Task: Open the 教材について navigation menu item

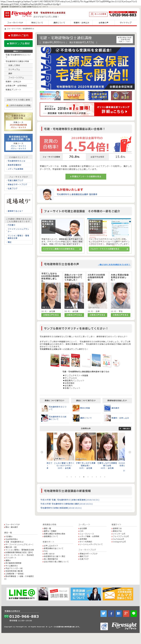Action: tap(37, 22)
